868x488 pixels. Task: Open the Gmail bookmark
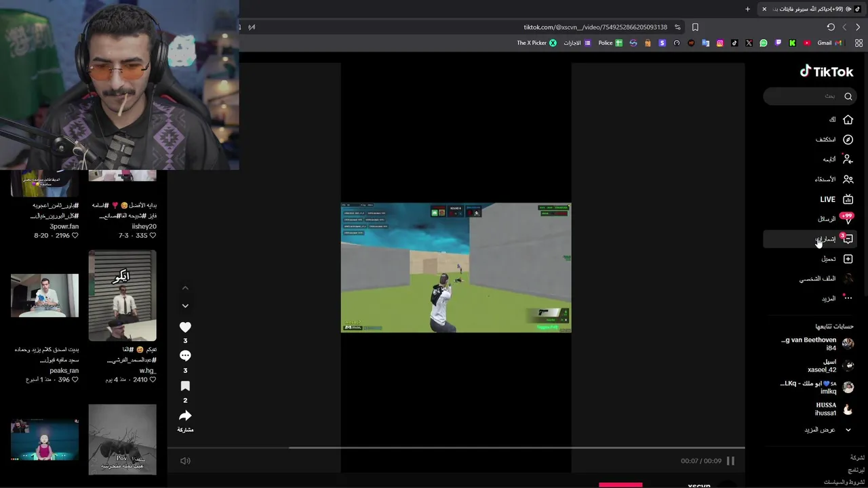point(829,43)
